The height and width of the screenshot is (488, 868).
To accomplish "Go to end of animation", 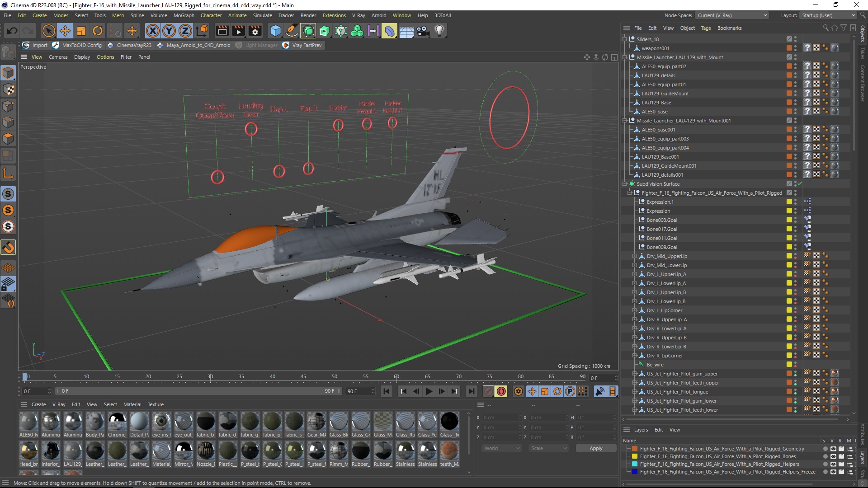I will point(471,391).
